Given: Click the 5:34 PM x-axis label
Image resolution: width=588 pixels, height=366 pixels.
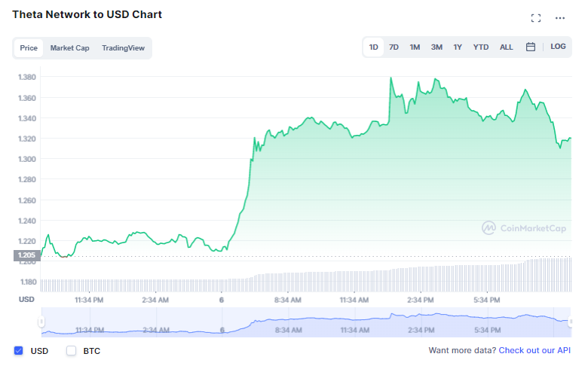Looking at the screenshot, I should click(487, 300).
